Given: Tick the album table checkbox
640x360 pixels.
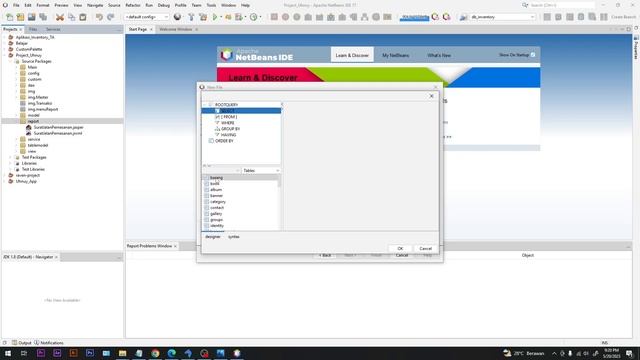Looking at the screenshot, I should point(207,190).
